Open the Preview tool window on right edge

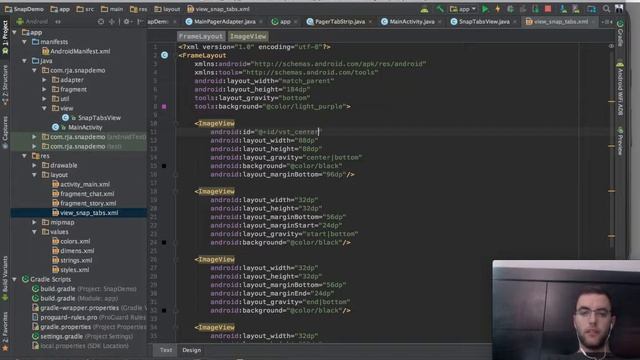coord(620,141)
